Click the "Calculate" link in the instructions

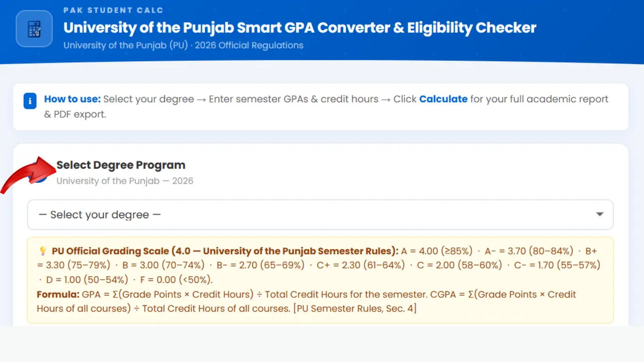pyautogui.click(x=444, y=99)
